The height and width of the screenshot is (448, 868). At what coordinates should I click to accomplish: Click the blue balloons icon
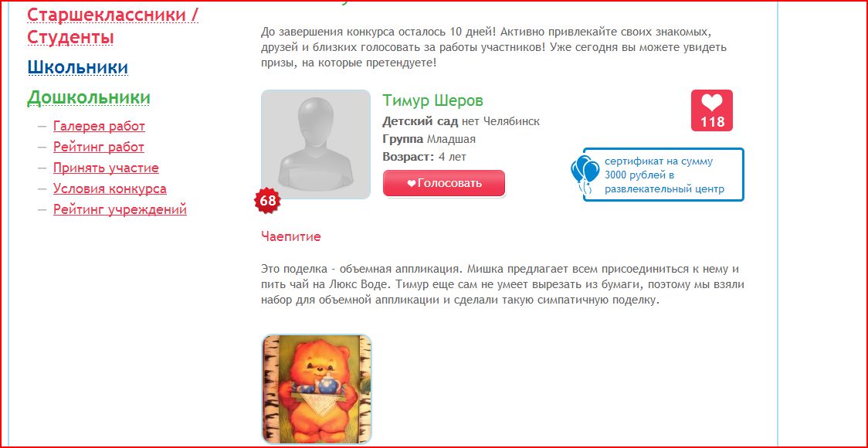[x=585, y=175]
